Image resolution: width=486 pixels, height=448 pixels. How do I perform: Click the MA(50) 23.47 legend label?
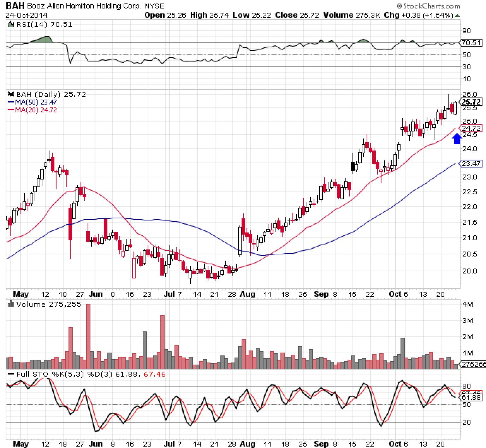[x=36, y=102]
